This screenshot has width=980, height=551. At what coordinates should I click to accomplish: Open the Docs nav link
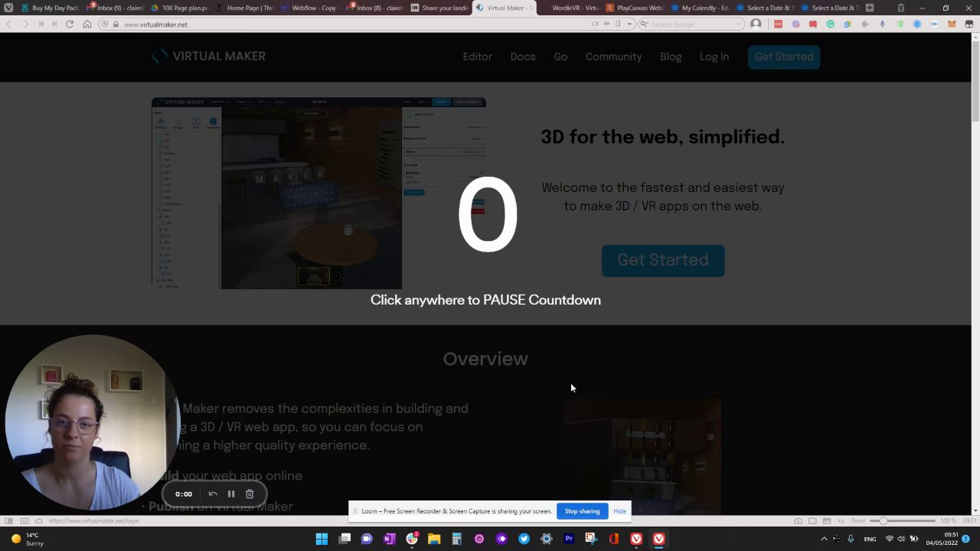(x=523, y=57)
